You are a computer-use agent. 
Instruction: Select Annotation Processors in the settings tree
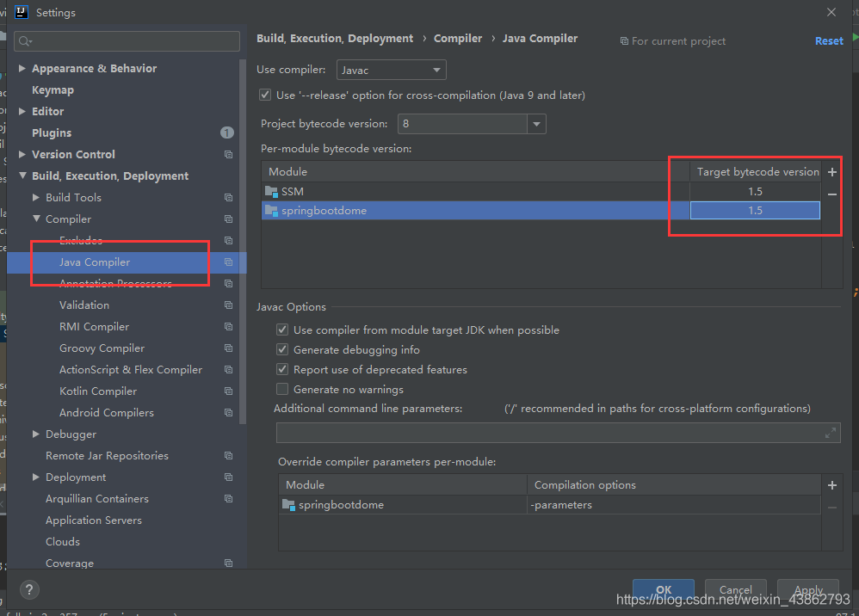pos(115,284)
